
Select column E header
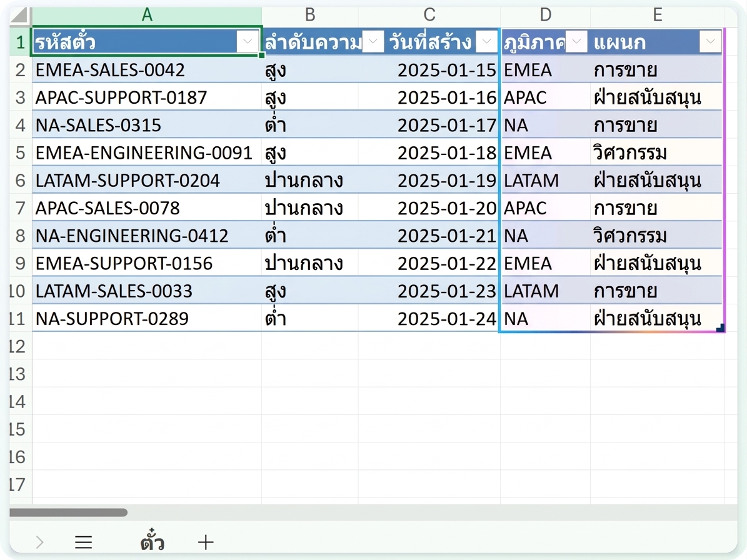click(x=658, y=15)
